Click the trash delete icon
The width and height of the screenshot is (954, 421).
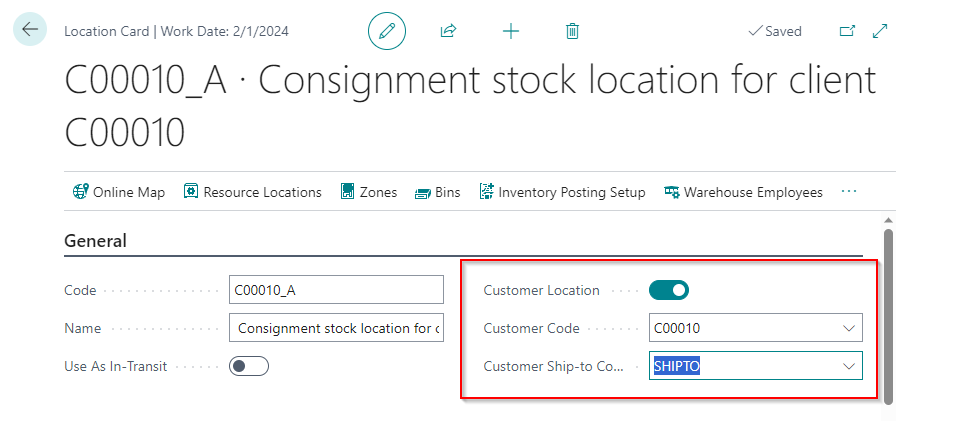[572, 31]
